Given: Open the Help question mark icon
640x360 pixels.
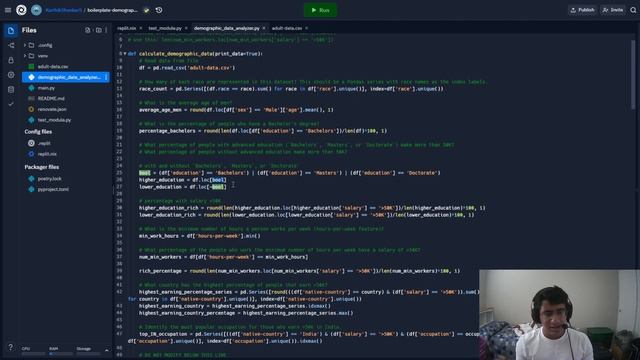Looking at the screenshot, I should (11, 347).
